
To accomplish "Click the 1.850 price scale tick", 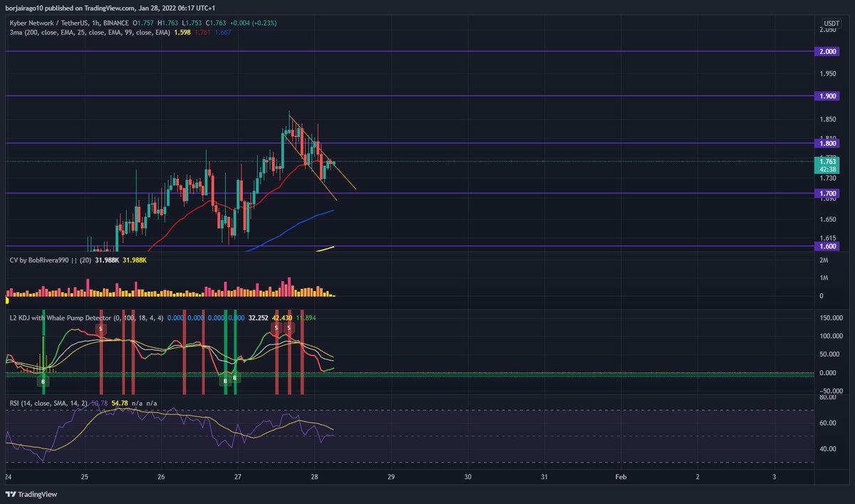I will pyautogui.click(x=828, y=118).
